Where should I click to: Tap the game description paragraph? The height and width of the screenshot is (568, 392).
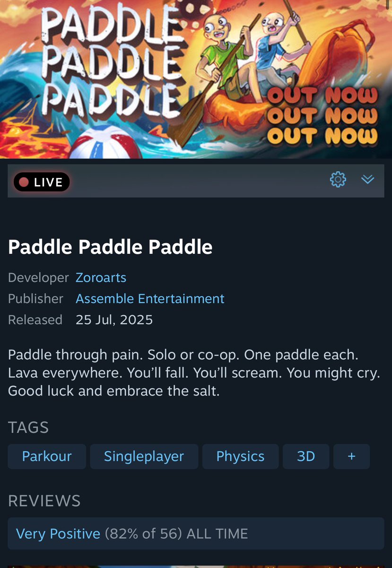[x=194, y=373]
